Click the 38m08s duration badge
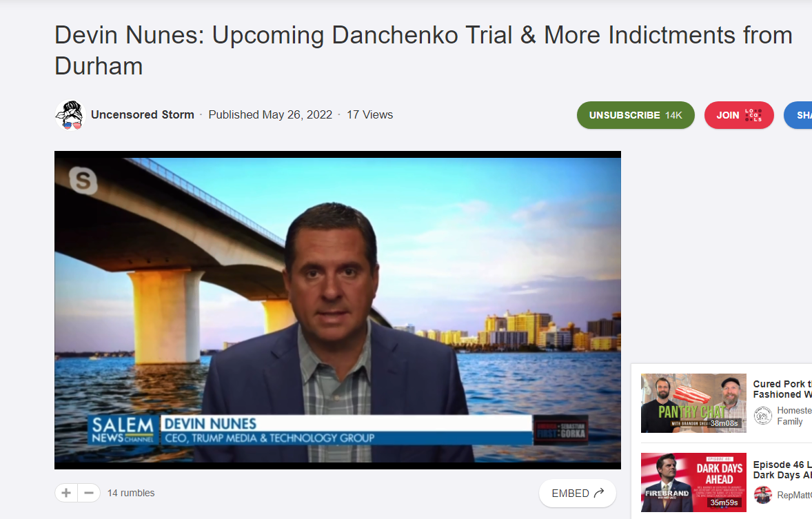The width and height of the screenshot is (812, 519). click(724, 423)
